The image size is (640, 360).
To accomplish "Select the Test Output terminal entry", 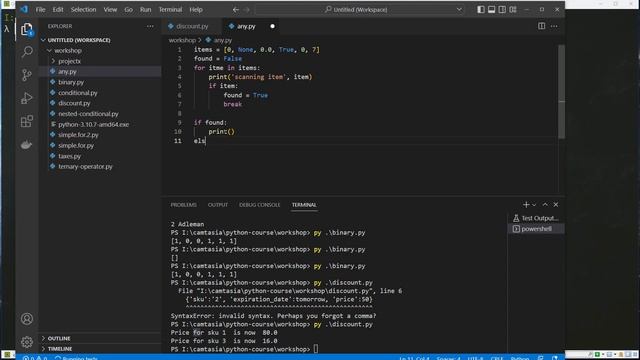I will [x=536, y=218].
